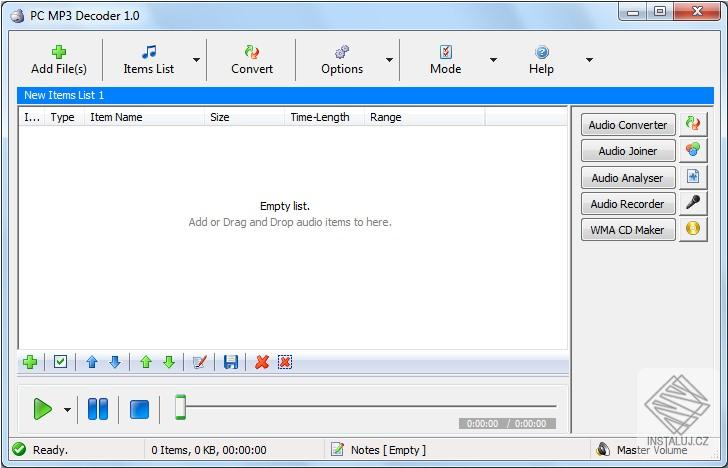Start conversion with the Convert button
Image resolution: width=728 pixels, height=468 pixels.
pos(252,60)
